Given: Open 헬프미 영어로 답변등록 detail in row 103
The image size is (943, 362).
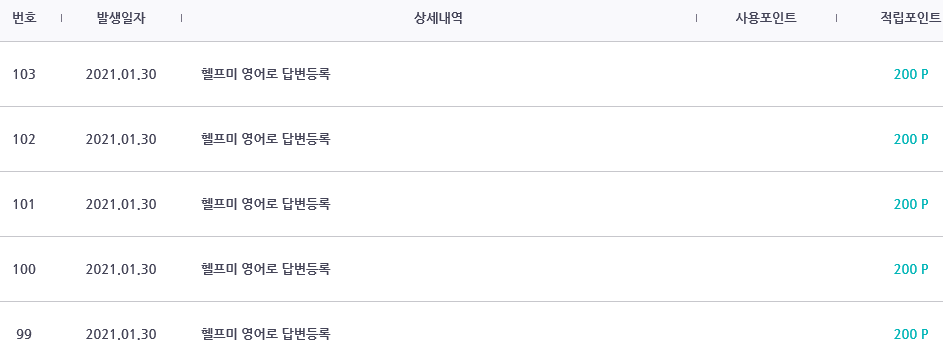Looking at the screenshot, I should 265,75.
